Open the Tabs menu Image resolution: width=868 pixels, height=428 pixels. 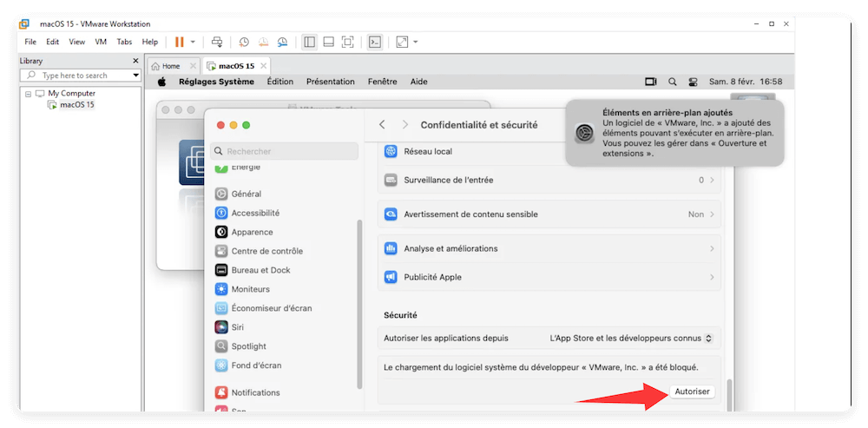[124, 42]
